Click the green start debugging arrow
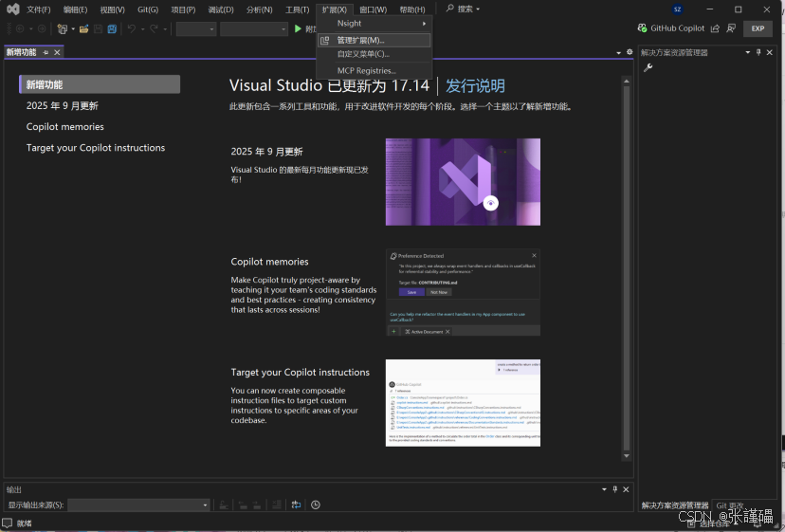785x532 pixels. pos(298,29)
